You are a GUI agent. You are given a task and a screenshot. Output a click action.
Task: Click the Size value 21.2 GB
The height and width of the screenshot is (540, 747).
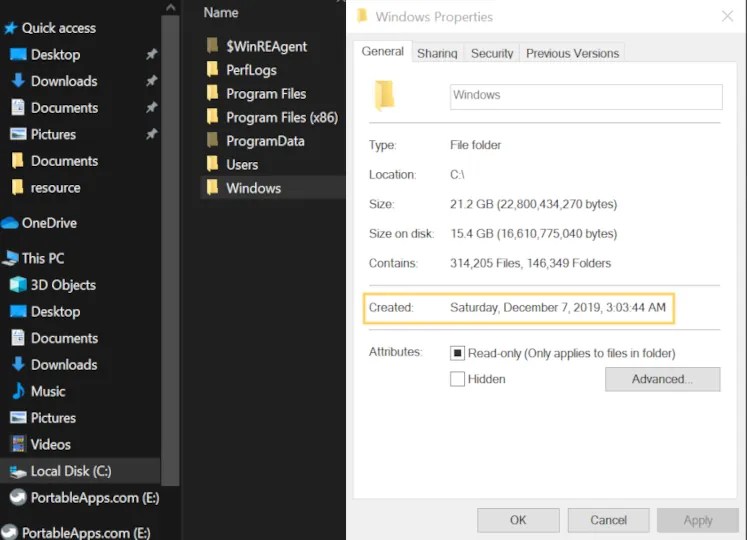click(x=534, y=204)
